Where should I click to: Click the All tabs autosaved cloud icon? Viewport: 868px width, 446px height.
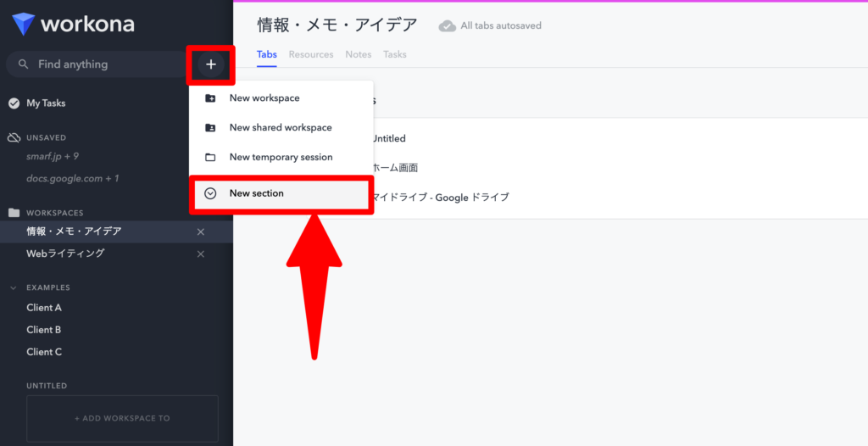tap(448, 26)
